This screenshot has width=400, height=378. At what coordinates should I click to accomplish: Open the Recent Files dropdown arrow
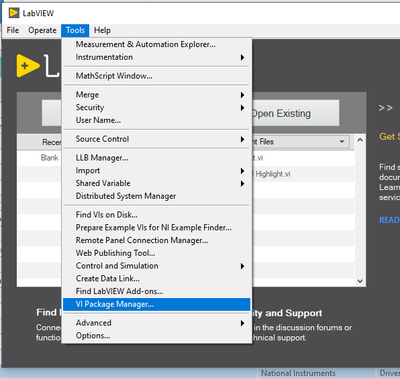tap(342, 142)
